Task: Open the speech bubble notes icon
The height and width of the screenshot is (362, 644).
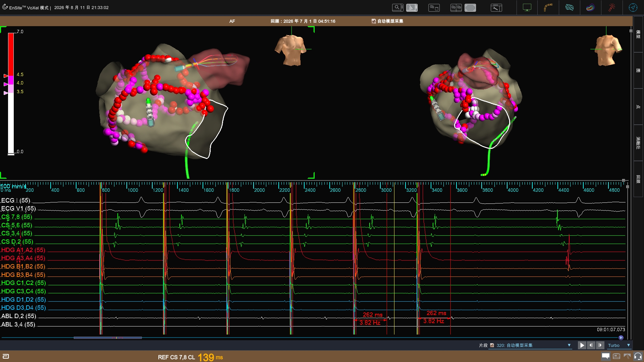Action: [605, 356]
